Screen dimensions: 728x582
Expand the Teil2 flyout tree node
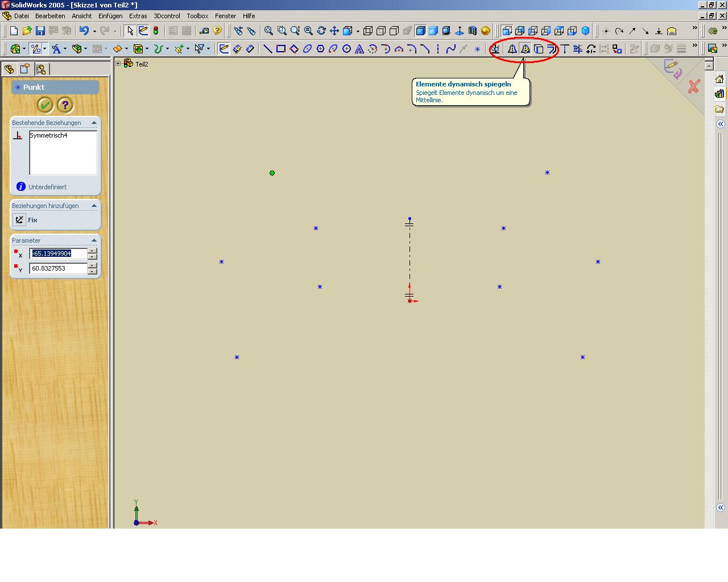118,64
